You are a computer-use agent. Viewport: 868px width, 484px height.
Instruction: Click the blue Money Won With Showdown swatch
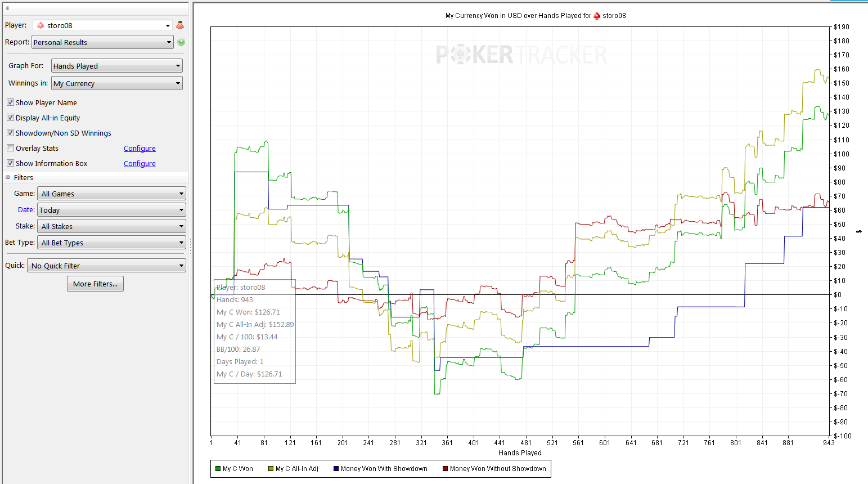(336, 469)
